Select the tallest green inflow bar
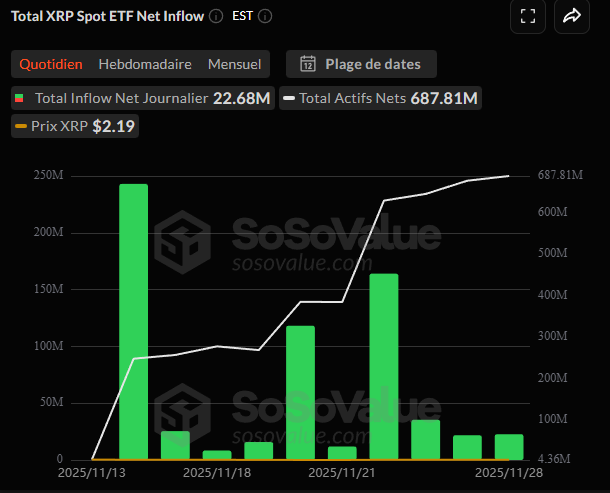The height and width of the screenshot is (493, 610). (133, 320)
